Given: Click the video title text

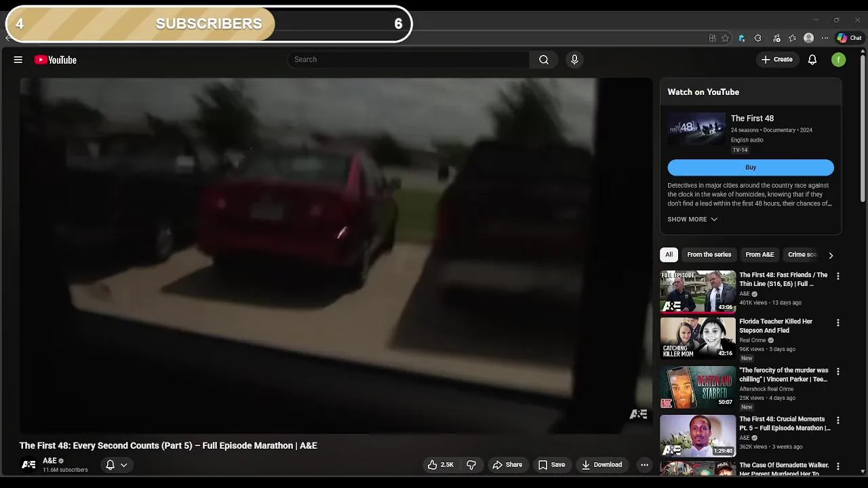Looking at the screenshot, I should (x=168, y=445).
